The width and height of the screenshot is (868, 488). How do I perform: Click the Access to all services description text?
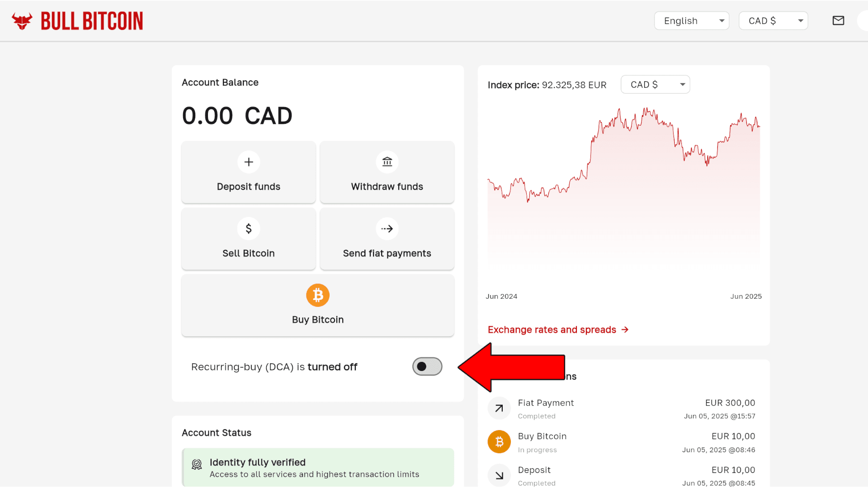pyautogui.click(x=314, y=474)
